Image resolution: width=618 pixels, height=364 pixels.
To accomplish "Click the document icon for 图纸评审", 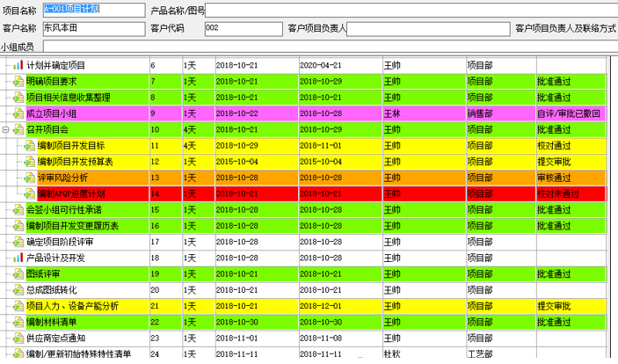I will point(18,273).
